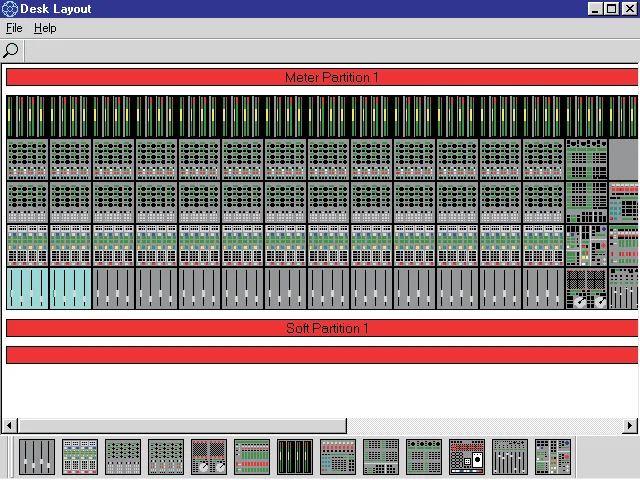Pick the palette panel topped with black knobs
The height and width of the screenshot is (480, 640).
[x=424, y=457]
